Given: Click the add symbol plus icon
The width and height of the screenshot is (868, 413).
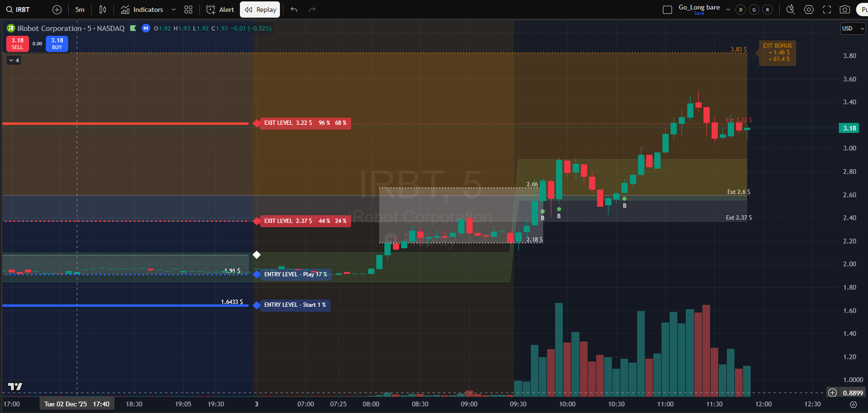Looking at the screenshot, I should click(x=57, y=10).
